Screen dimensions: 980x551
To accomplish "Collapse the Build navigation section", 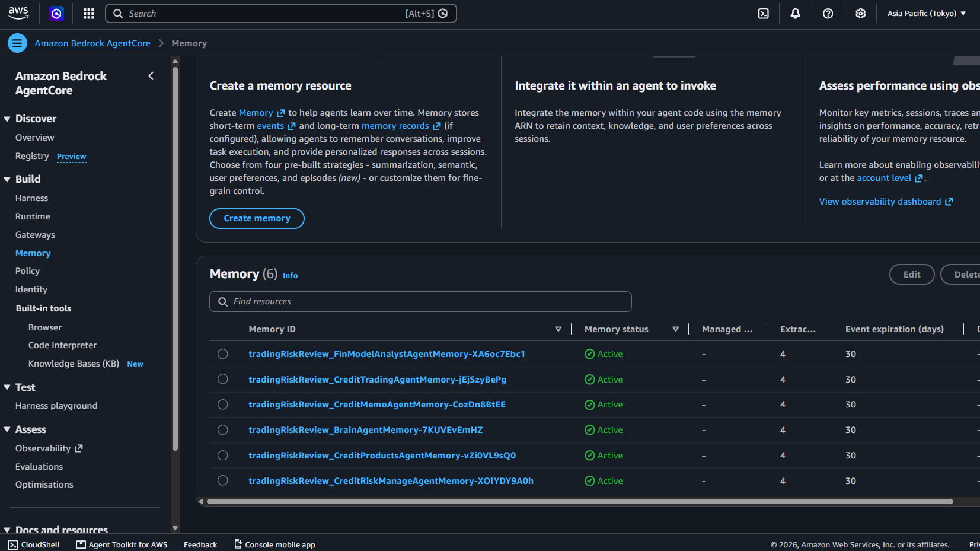I will (7, 179).
